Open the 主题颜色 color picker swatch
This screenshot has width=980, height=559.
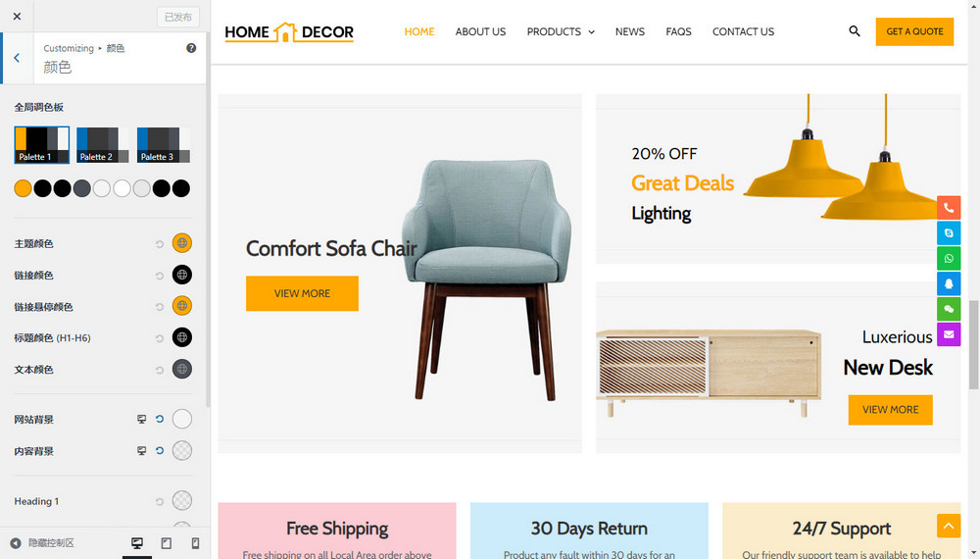182,243
